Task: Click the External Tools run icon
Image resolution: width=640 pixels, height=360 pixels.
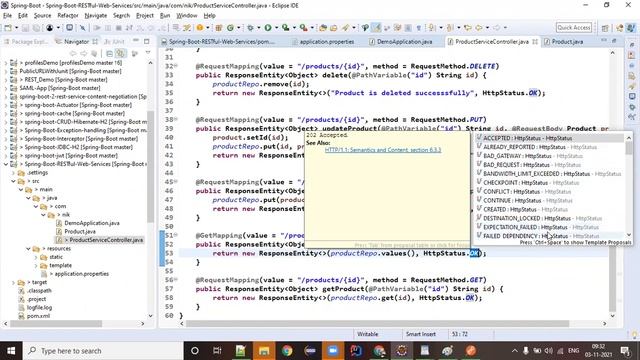Action: (303, 28)
